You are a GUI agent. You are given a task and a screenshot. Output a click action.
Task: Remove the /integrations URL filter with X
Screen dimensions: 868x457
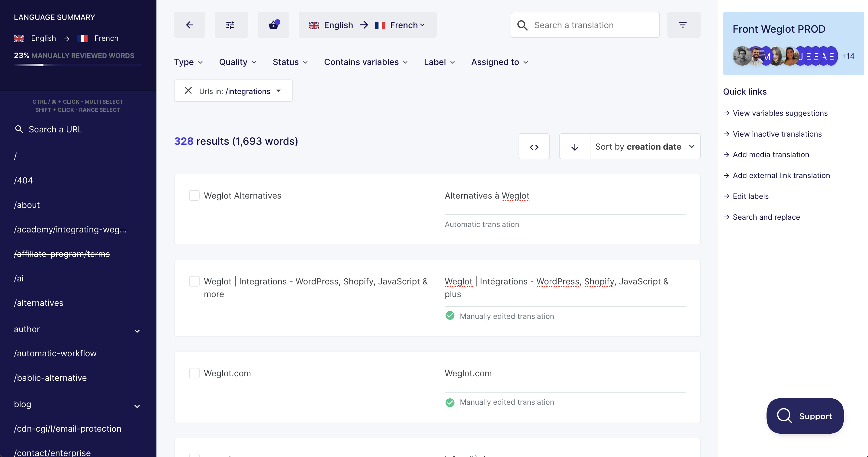(x=188, y=91)
